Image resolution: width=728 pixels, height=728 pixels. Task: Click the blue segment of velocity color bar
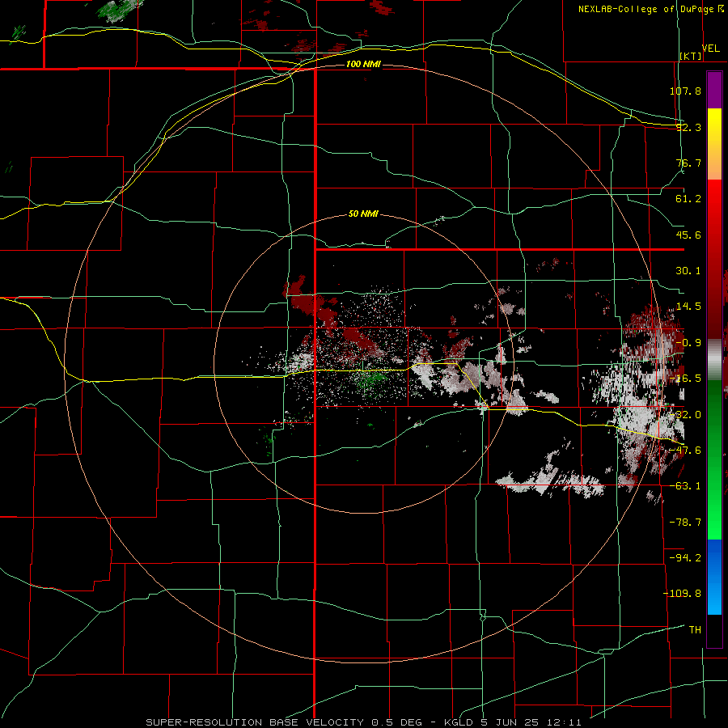[714, 577]
